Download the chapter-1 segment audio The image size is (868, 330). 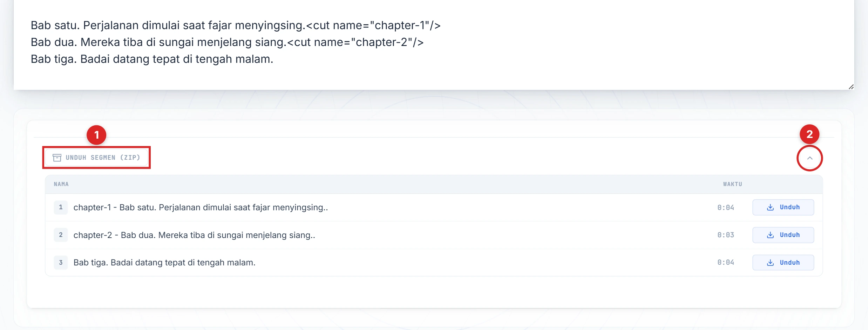pyautogui.click(x=783, y=207)
